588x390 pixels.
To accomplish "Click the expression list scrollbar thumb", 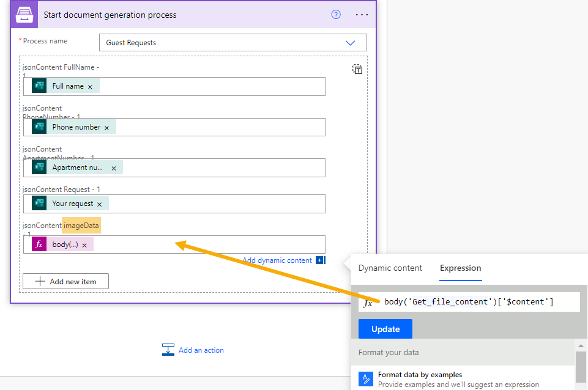I will pyautogui.click(x=581, y=368).
